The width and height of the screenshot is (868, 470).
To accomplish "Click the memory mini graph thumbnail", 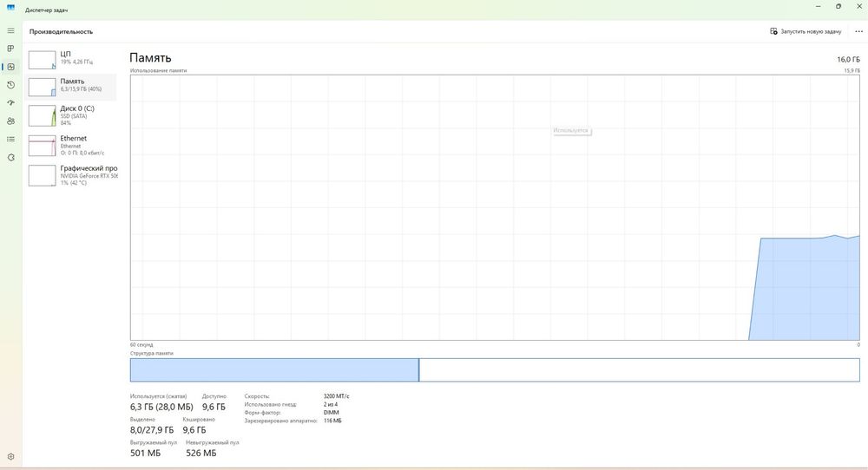I will pyautogui.click(x=42, y=88).
